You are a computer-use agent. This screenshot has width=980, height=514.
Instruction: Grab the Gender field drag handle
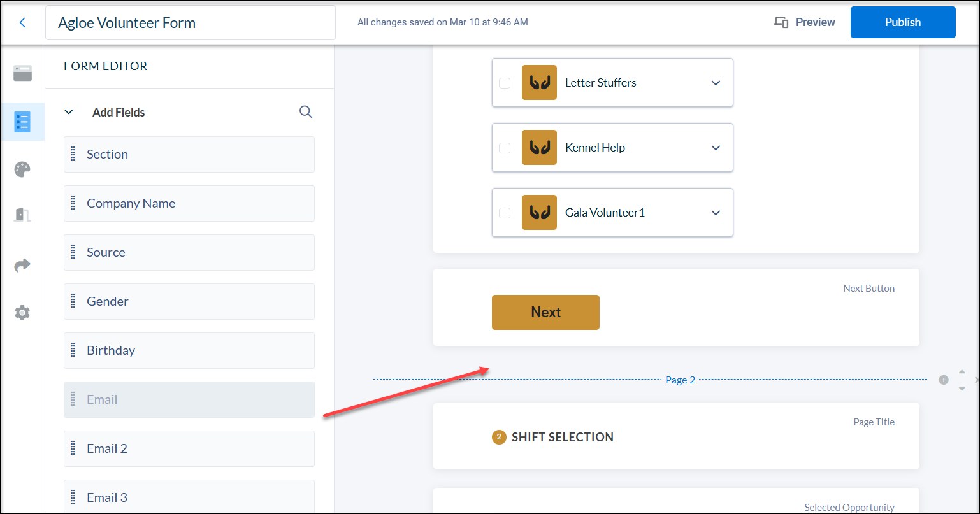73,301
